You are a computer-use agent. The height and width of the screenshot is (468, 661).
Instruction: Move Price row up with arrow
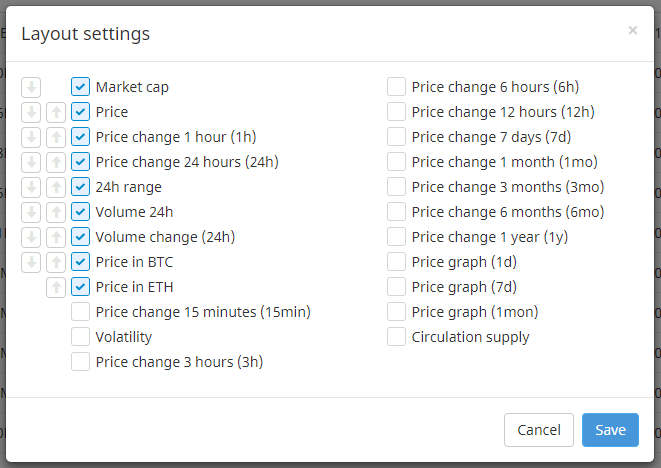[56, 112]
